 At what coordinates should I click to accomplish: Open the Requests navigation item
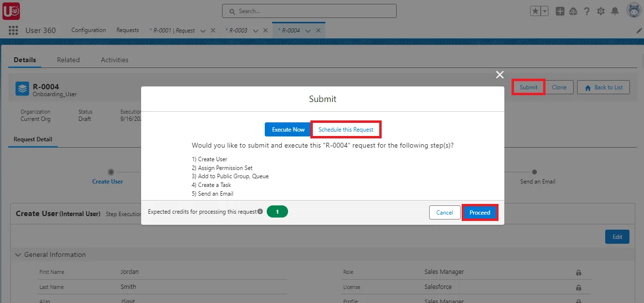pos(127,30)
